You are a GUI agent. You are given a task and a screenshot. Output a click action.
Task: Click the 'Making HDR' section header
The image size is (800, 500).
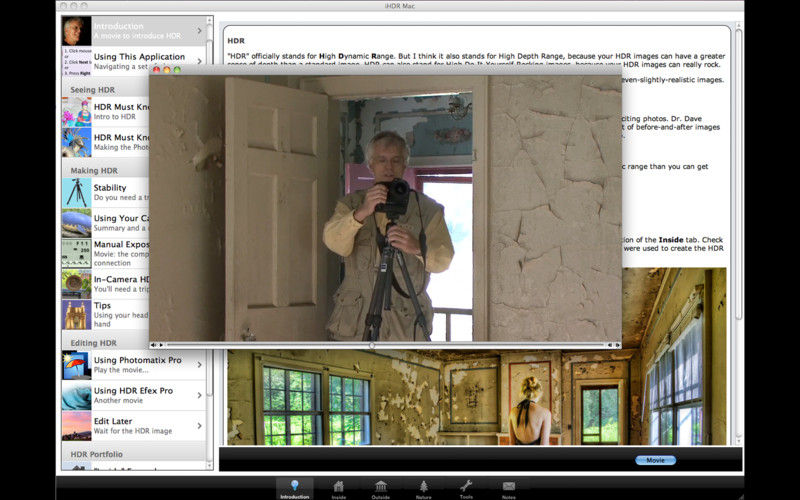click(x=94, y=170)
